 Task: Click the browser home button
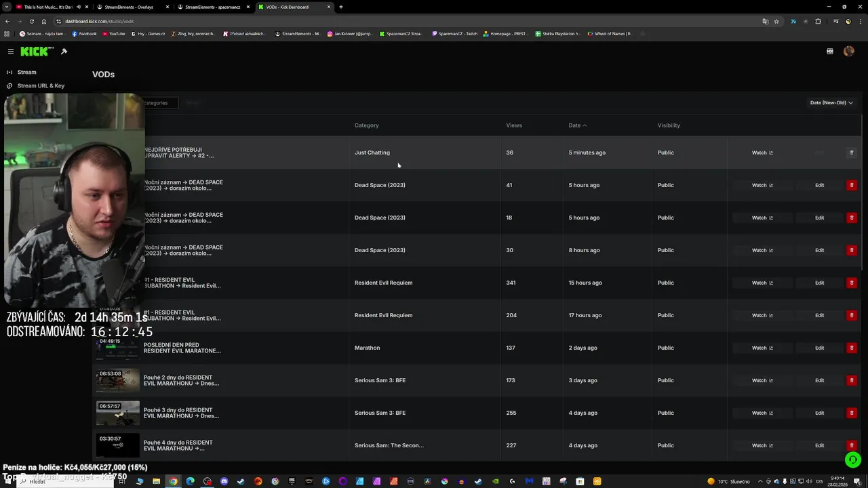44,21
